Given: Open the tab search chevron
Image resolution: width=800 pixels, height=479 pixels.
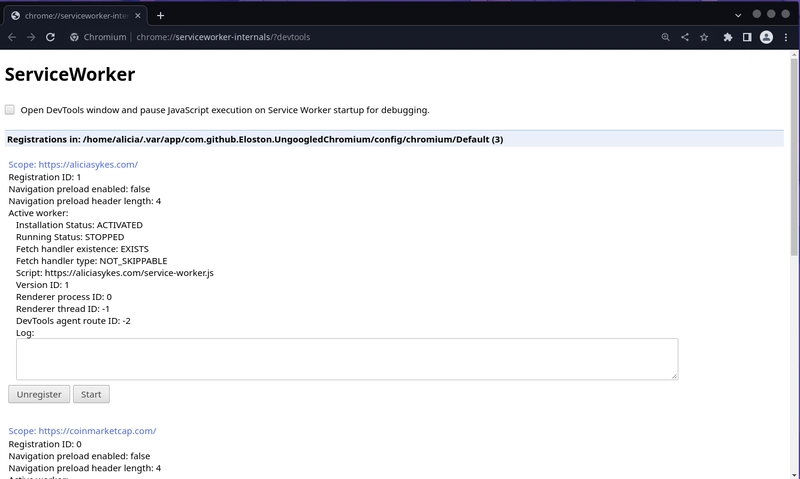Looking at the screenshot, I should [738, 15].
